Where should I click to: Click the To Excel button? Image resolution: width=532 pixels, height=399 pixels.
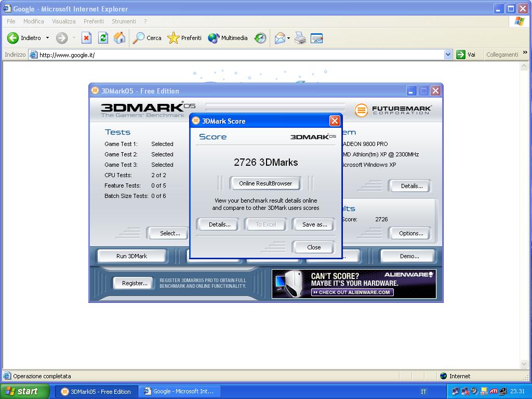pyautogui.click(x=265, y=224)
